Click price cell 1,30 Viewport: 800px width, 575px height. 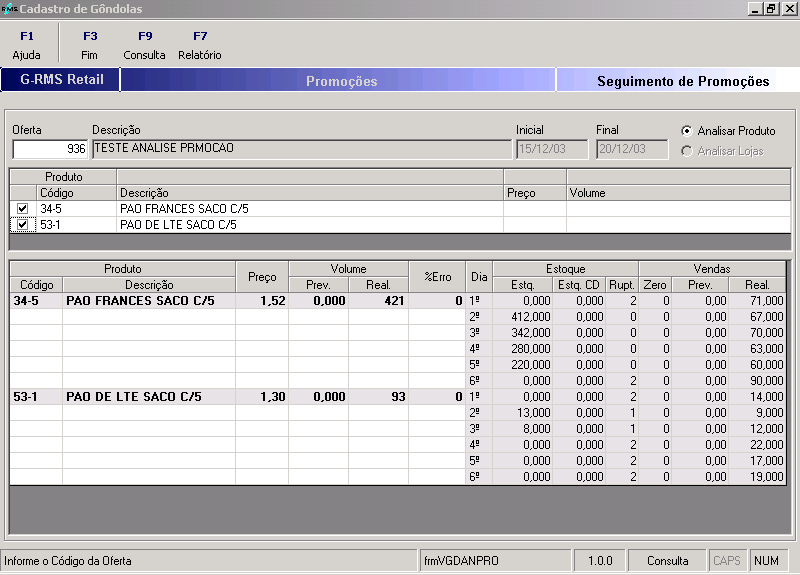(262, 396)
